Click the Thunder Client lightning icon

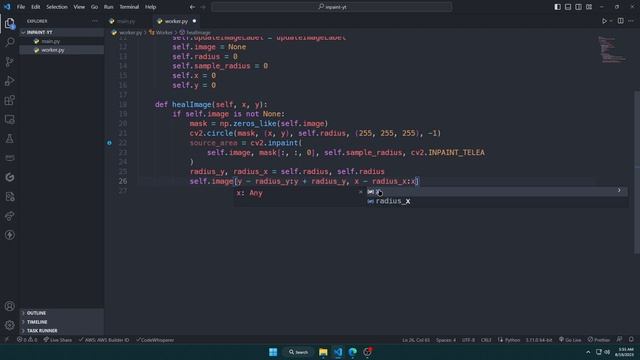pos(9,235)
